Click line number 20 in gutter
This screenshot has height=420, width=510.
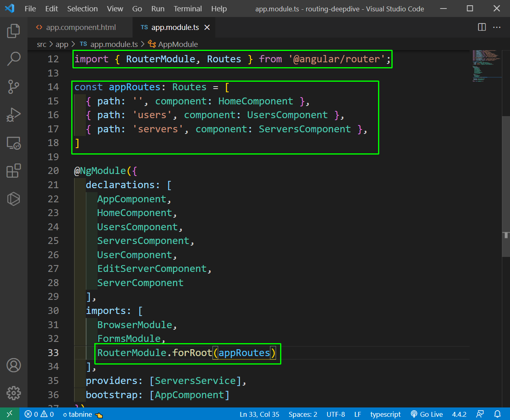coord(53,171)
